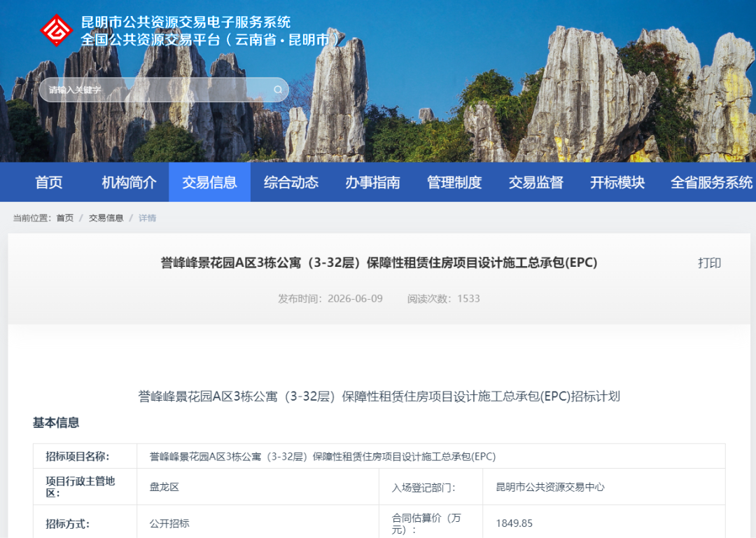Click the 基本信息 section heading

coord(56,422)
